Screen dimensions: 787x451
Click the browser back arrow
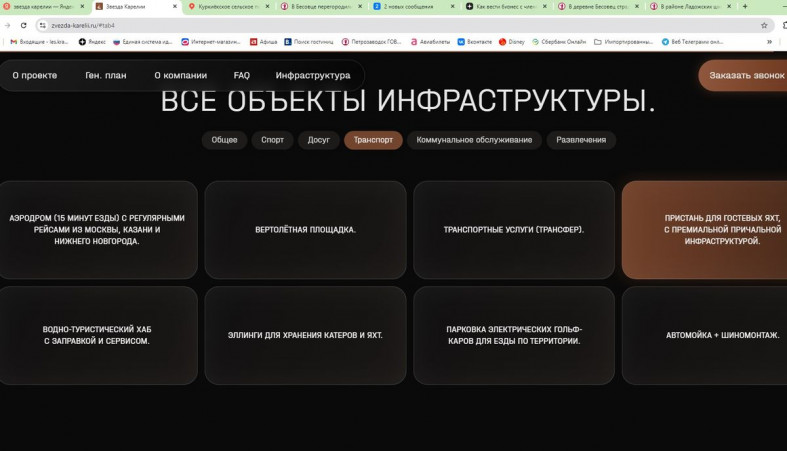[8, 25]
